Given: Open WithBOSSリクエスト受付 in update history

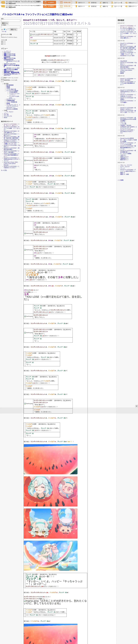Looking at the screenshot, I should tap(127, 56).
